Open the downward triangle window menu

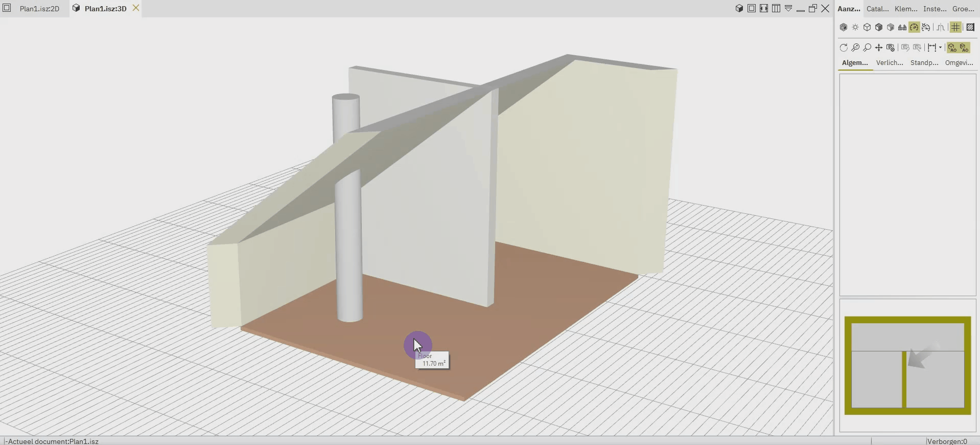pos(788,8)
